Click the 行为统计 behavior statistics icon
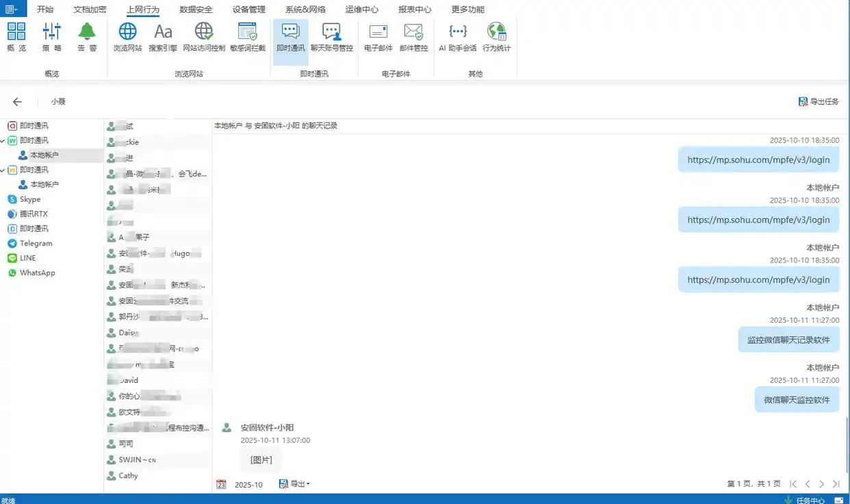This screenshot has width=850, height=504. click(496, 37)
